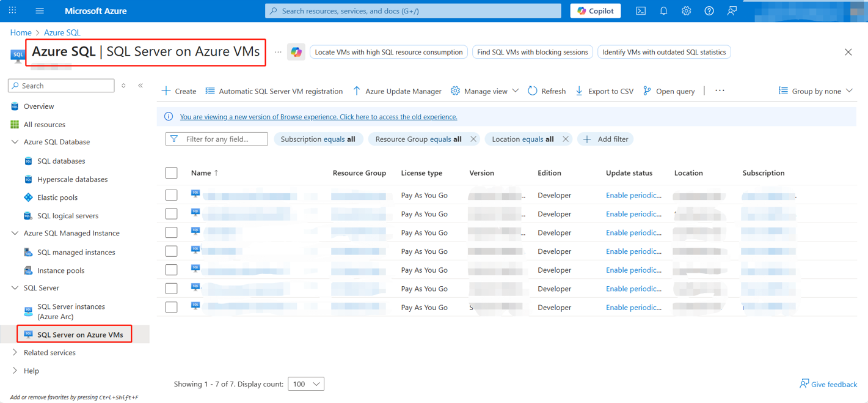Open the Display count dropdown
Screen dimensions: 868x403
coord(306,383)
